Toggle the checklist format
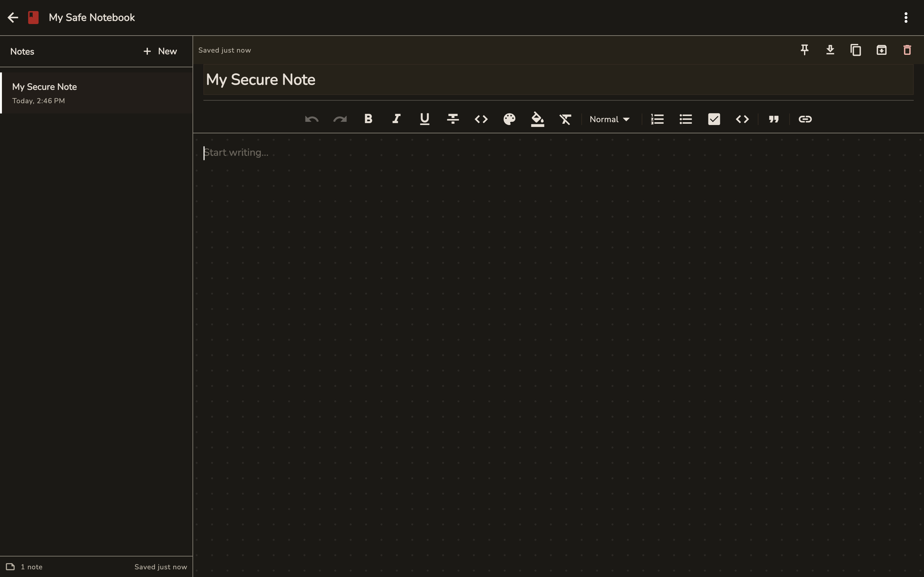 (x=714, y=119)
